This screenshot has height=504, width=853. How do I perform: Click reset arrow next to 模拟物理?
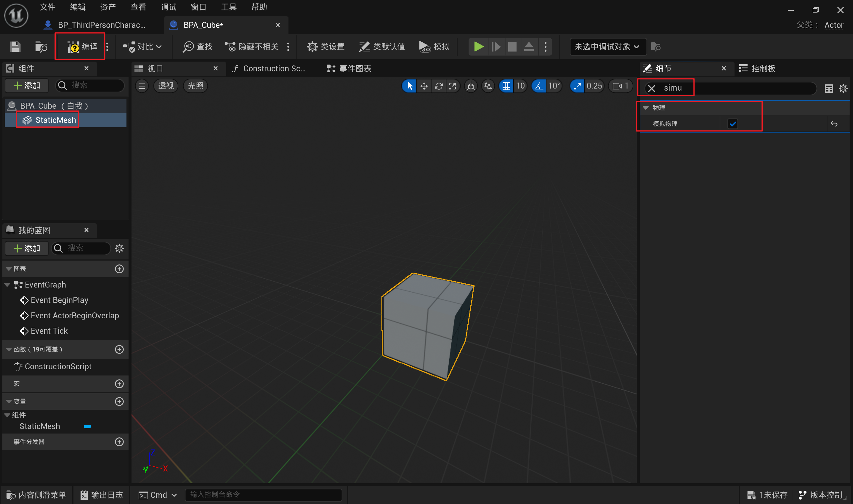pos(834,124)
